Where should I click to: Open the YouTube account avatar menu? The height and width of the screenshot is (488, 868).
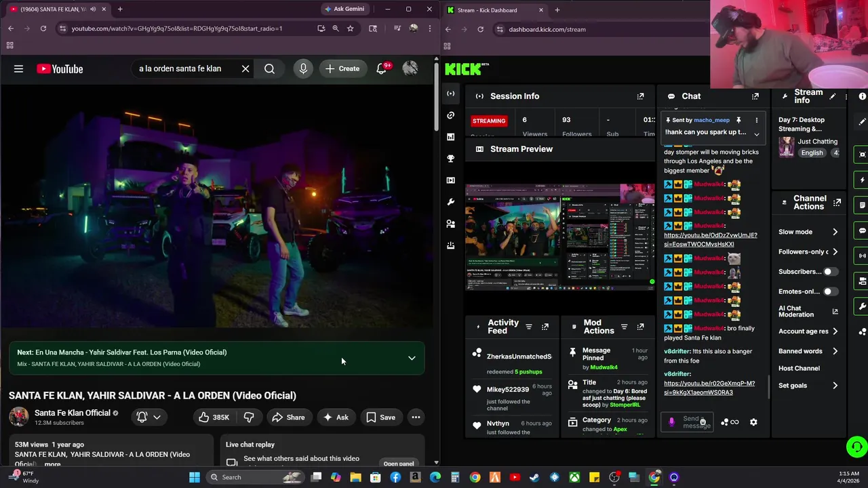pos(410,68)
